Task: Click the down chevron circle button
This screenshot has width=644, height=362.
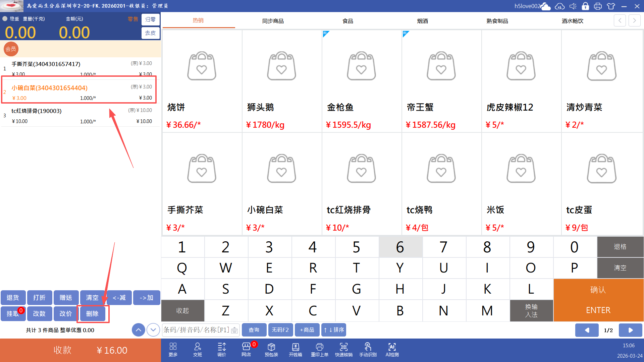Action: click(x=153, y=330)
